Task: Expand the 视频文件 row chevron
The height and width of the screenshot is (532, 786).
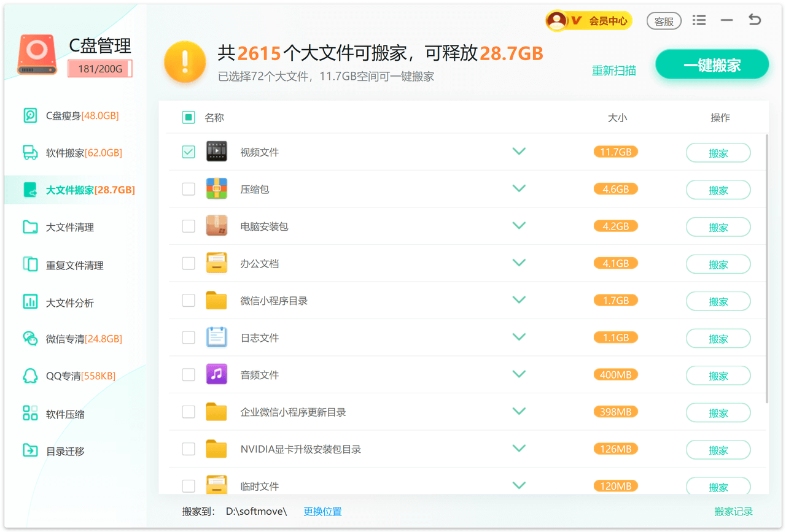Action: [x=519, y=151]
